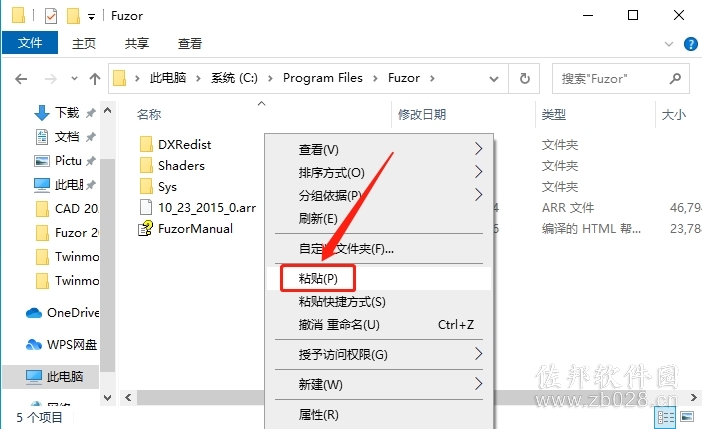Expand the ribbon with the chevron
Image resolution: width=702 pixels, height=429 pixels.
[x=669, y=44]
